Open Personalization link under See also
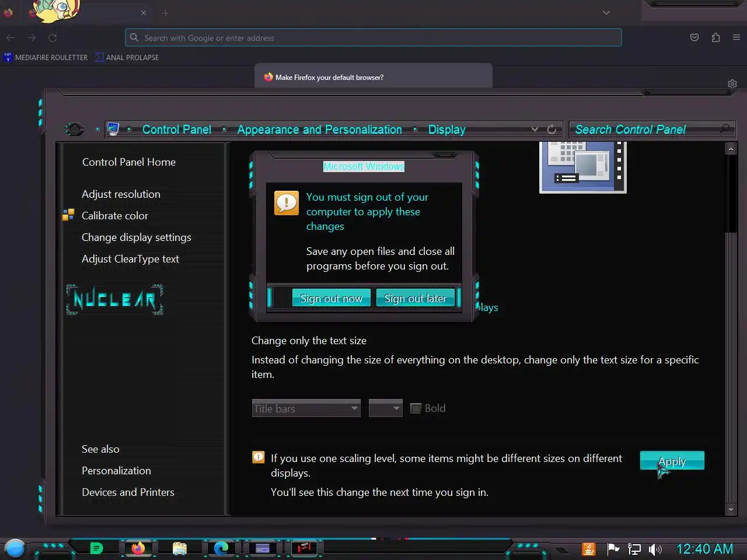 point(116,471)
